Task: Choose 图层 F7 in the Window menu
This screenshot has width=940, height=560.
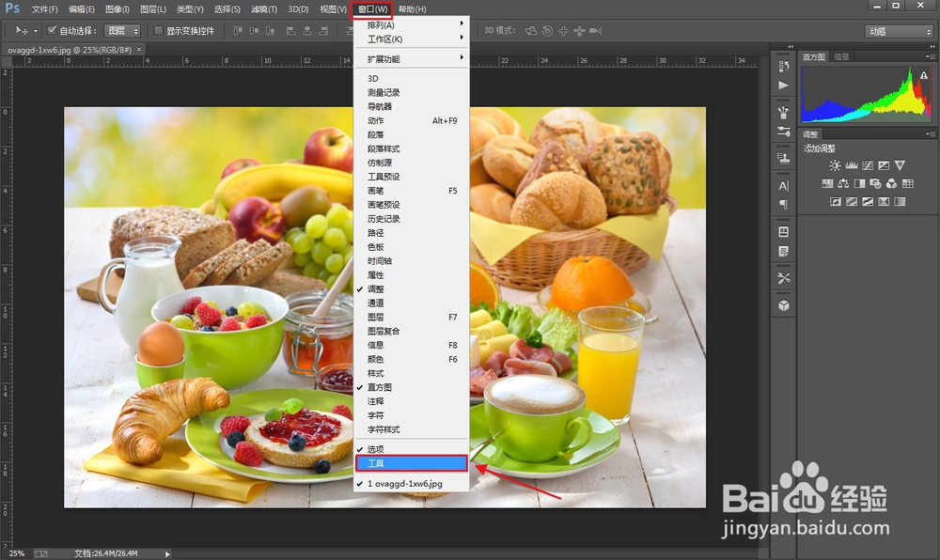Action: tap(411, 317)
